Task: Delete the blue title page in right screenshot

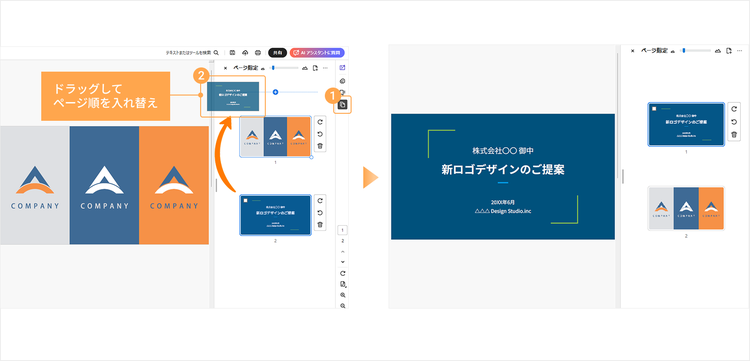Action: pos(734,134)
